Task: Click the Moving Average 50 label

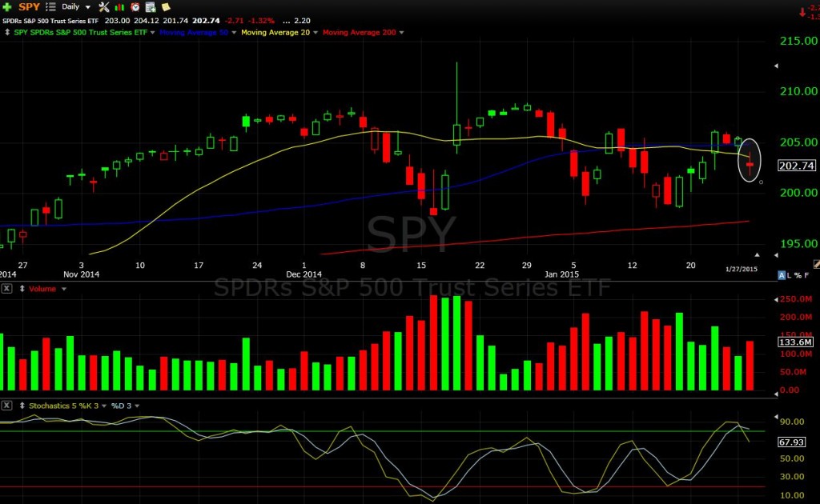Action: click(194, 32)
